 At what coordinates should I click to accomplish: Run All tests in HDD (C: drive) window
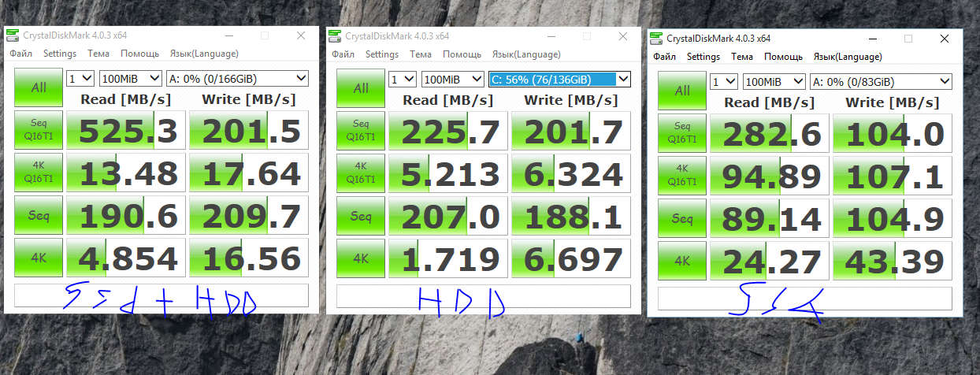tap(360, 87)
